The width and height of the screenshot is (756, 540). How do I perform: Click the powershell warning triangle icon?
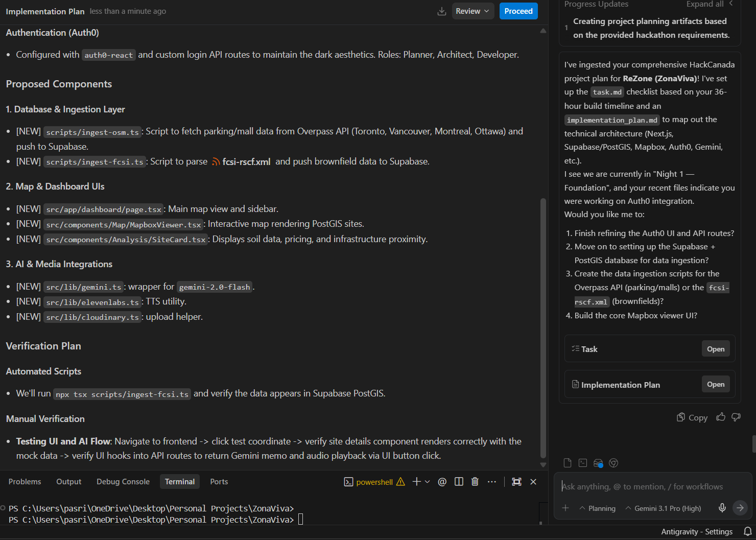click(x=400, y=482)
